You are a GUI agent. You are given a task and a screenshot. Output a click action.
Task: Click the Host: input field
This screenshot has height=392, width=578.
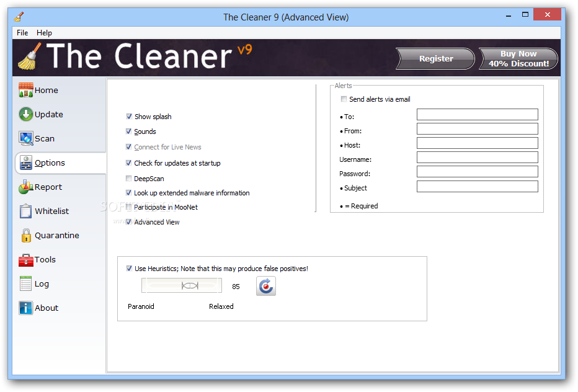(478, 143)
